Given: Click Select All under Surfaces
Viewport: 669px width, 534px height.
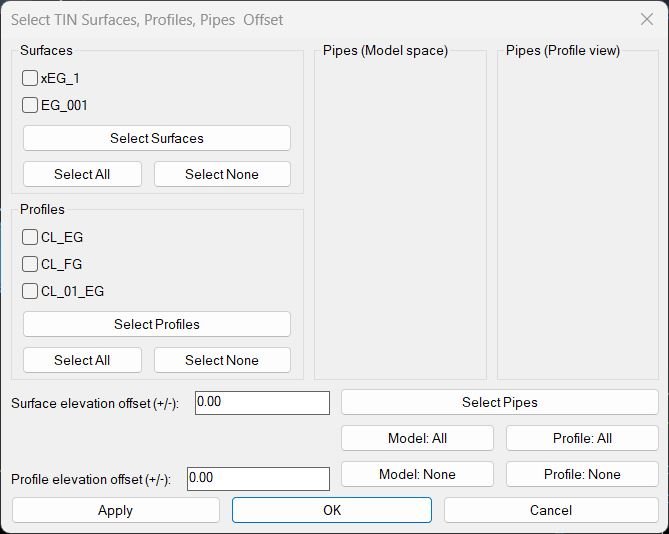Looking at the screenshot, I should pyautogui.click(x=82, y=174).
